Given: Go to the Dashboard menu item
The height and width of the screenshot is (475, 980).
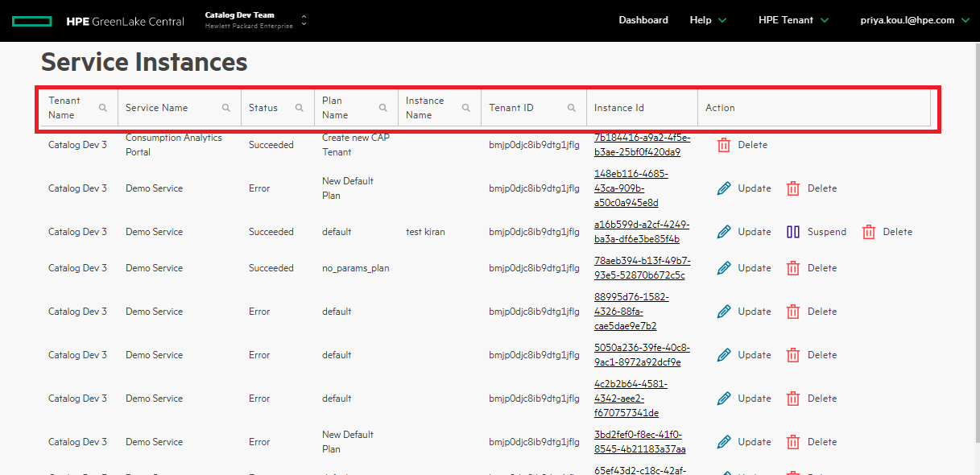Looking at the screenshot, I should pyautogui.click(x=643, y=19).
